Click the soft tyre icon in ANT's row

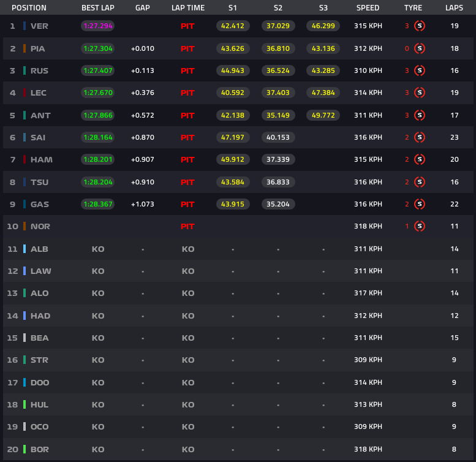coord(420,115)
